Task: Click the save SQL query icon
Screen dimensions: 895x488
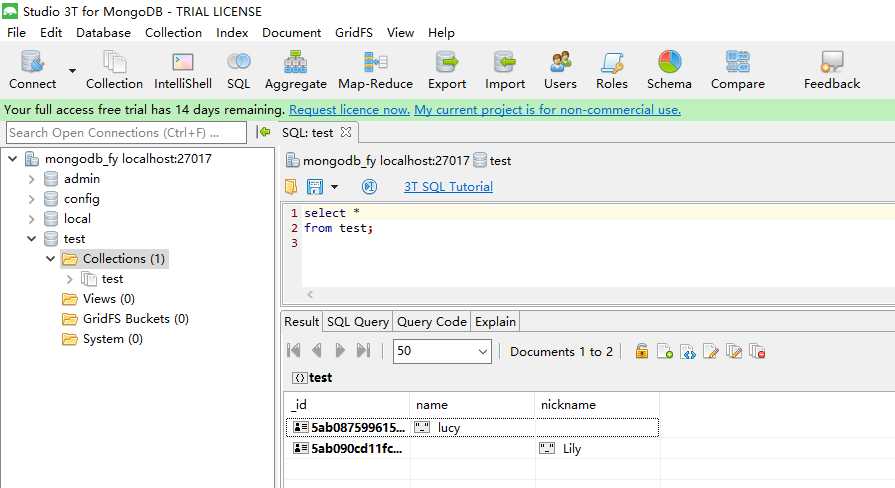Action: click(x=315, y=187)
